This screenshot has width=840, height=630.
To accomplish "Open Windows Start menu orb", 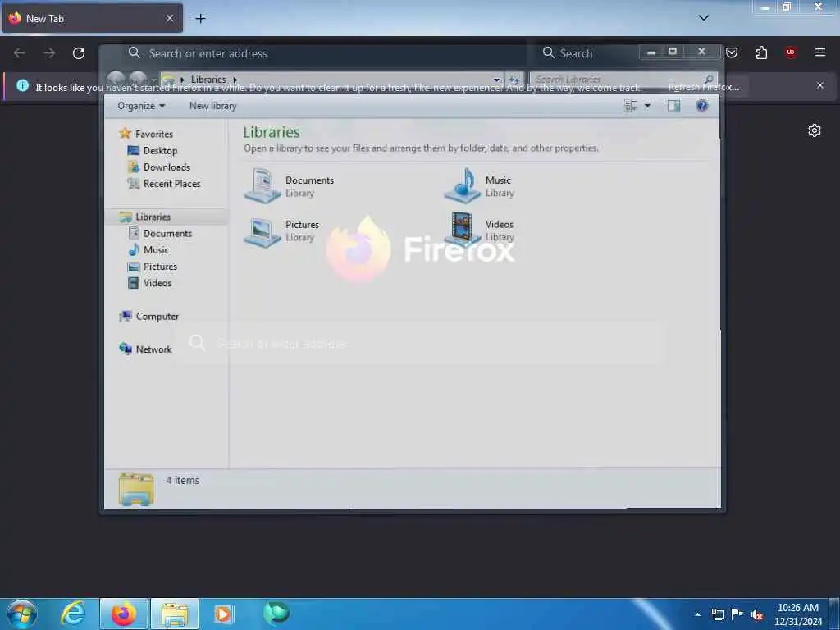I will click(x=22, y=614).
